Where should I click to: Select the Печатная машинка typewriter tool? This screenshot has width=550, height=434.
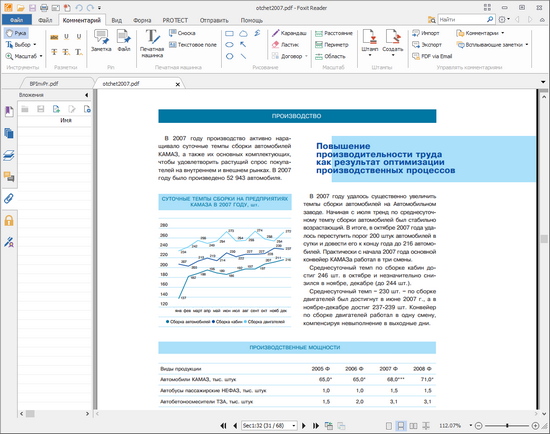point(152,44)
